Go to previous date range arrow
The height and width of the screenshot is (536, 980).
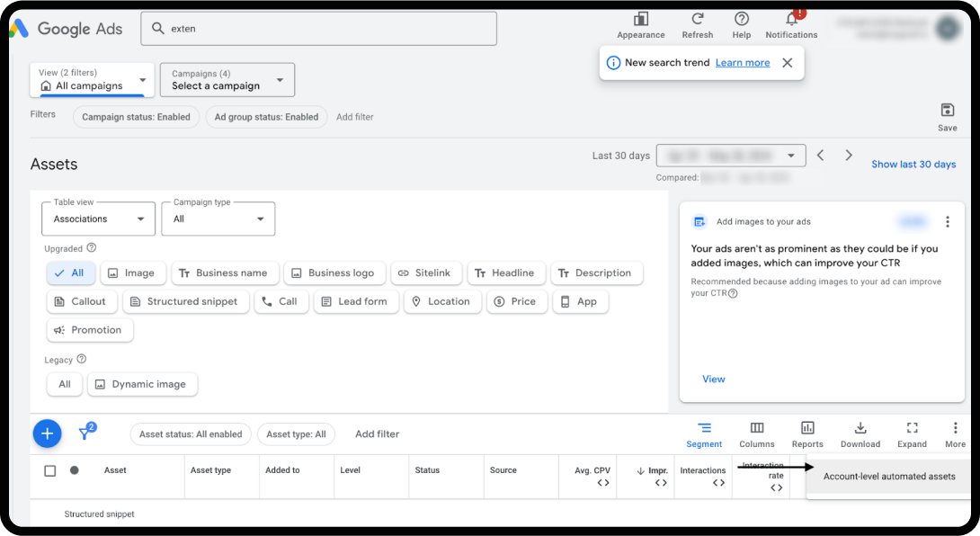pos(821,155)
